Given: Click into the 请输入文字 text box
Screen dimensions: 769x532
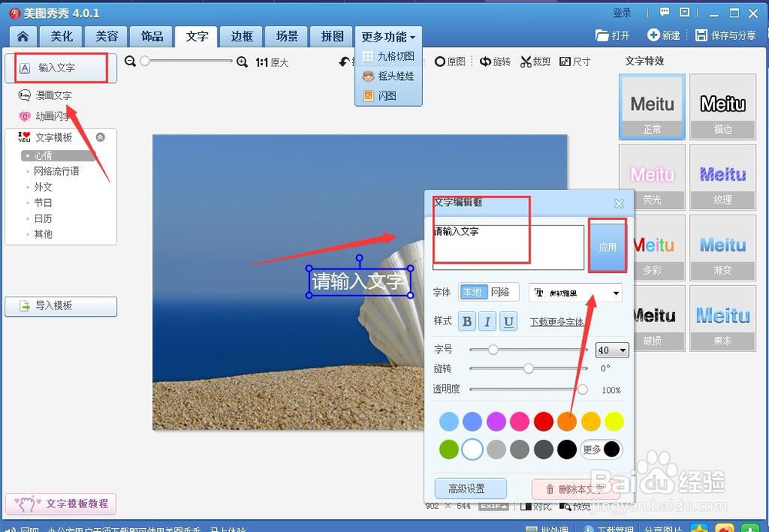Looking at the screenshot, I should 508,247.
